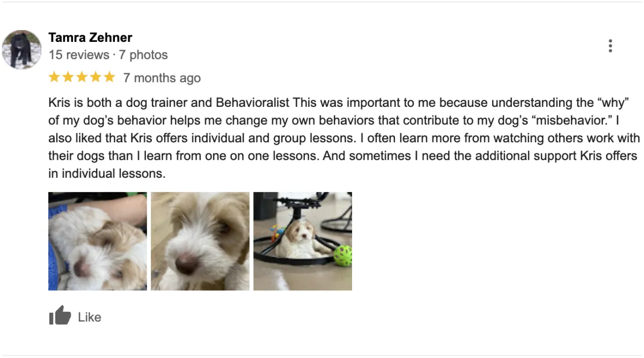The image size is (644, 358).
Task: Open the three-dot more options menu
Action: click(610, 46)
